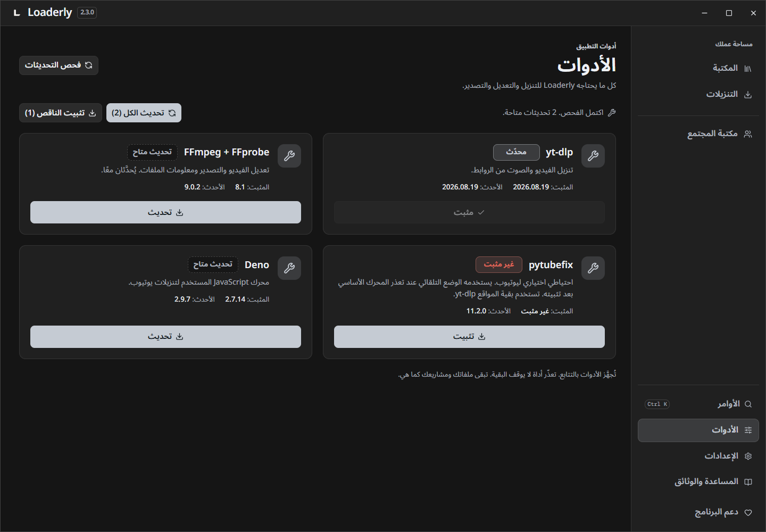Open the الأوامر command palette
Image resolution: width=766 pixels, height=532 pixels.
click(698, 404)
